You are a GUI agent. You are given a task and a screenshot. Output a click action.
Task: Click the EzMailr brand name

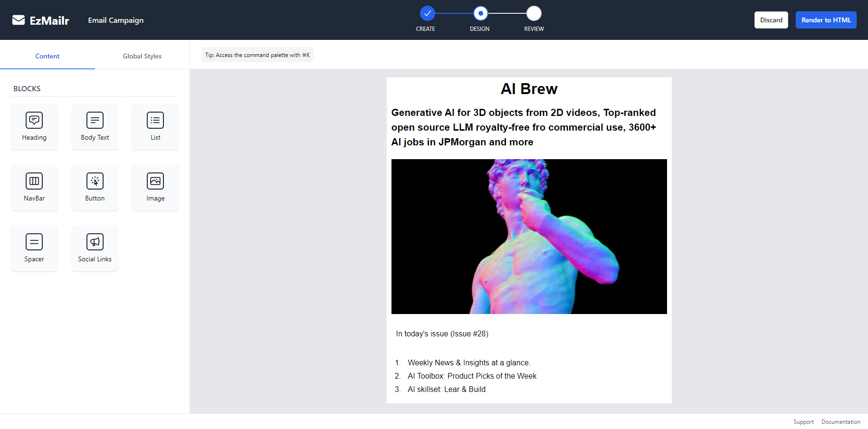[x=49, y=20]
